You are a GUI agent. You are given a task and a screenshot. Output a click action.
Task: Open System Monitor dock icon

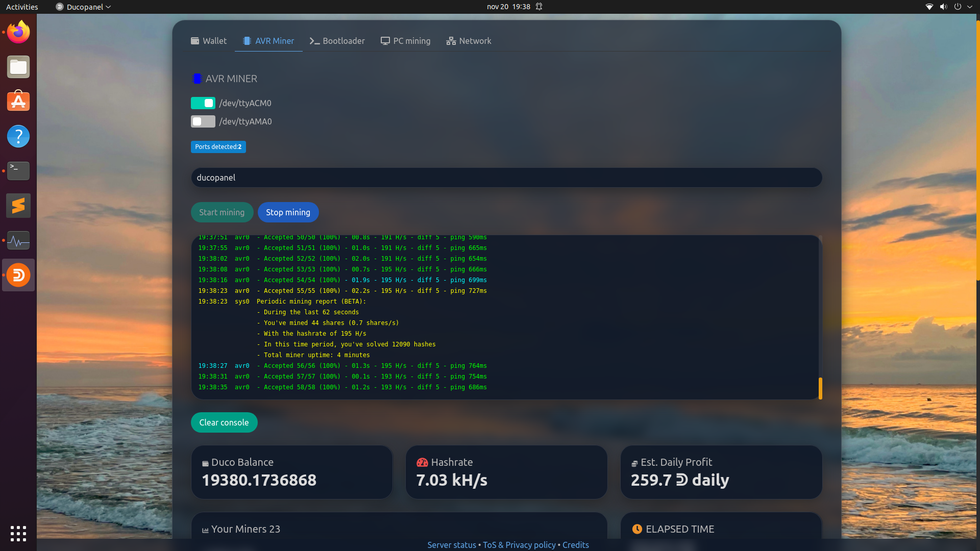click(18, 240)
